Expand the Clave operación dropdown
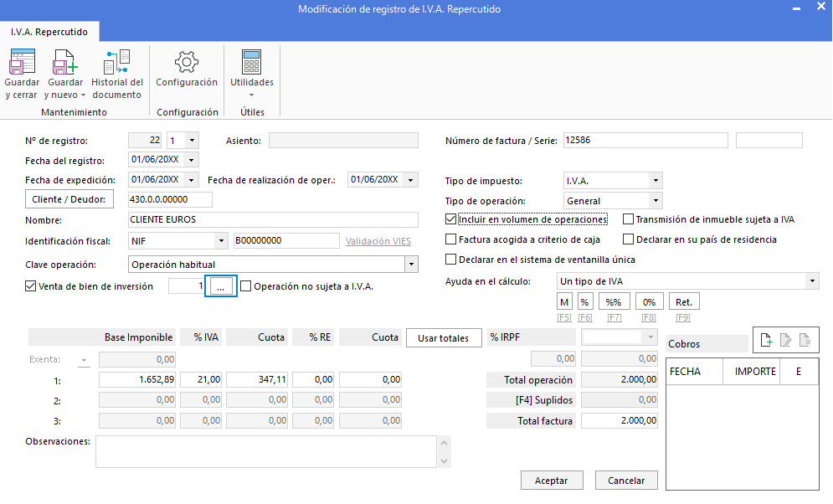Viewport: 833px width, 504px height. coord(411,264)
